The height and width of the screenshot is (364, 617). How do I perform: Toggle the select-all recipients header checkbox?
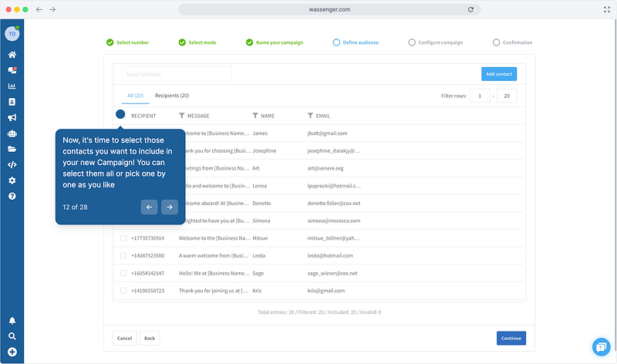[x=121, y=115]
